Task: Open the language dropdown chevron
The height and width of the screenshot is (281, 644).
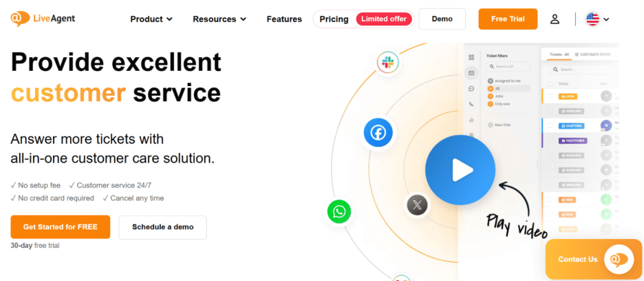Action: coord(606,19)
